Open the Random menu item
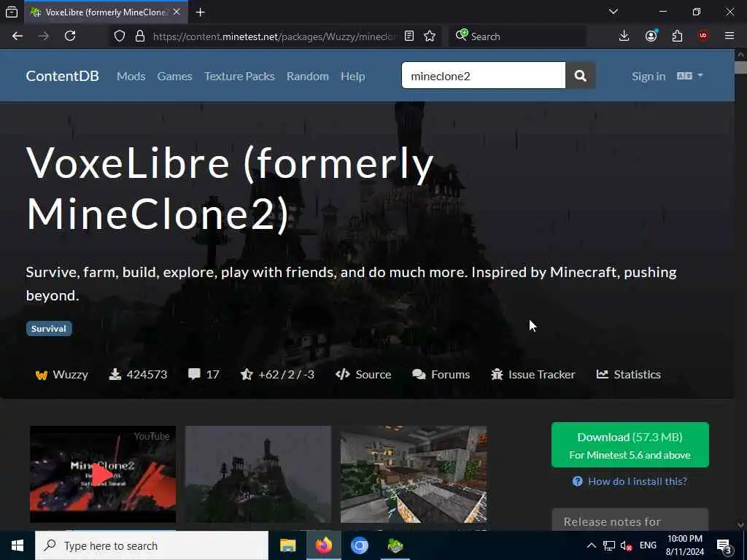747x560 pixels. click(x=308, y=76)
